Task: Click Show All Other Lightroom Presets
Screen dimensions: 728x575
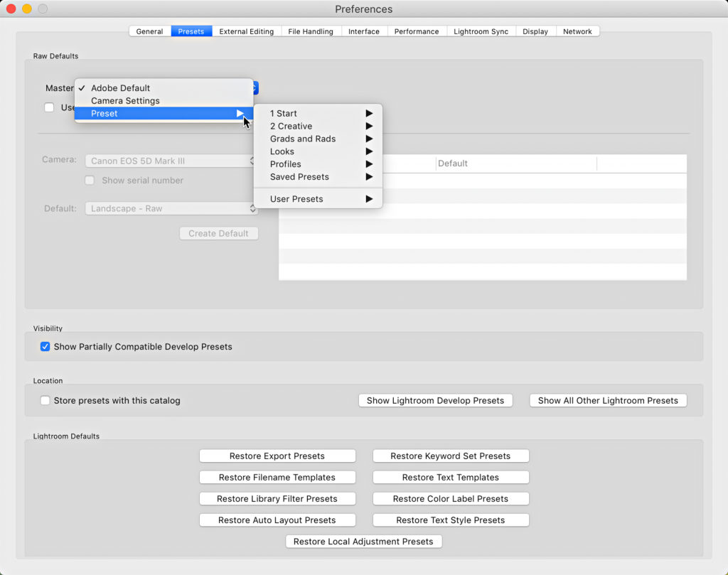Action: [609, 400]
